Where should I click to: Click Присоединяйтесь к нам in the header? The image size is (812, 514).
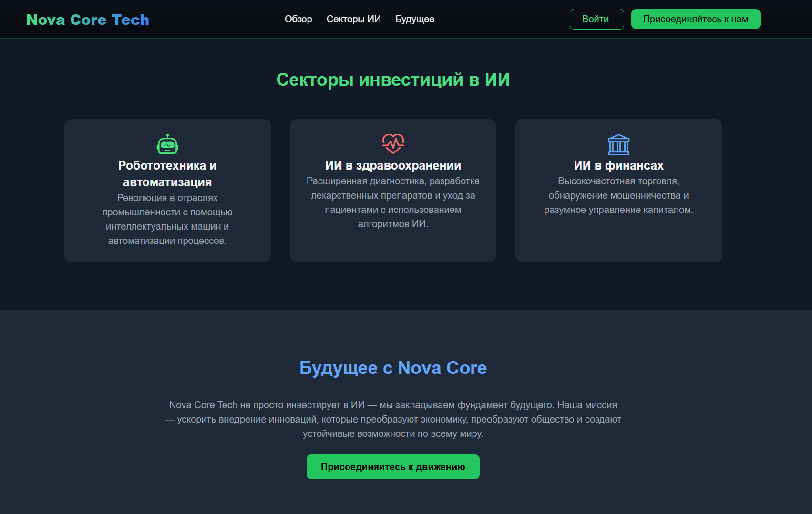[x=696, y=19]
